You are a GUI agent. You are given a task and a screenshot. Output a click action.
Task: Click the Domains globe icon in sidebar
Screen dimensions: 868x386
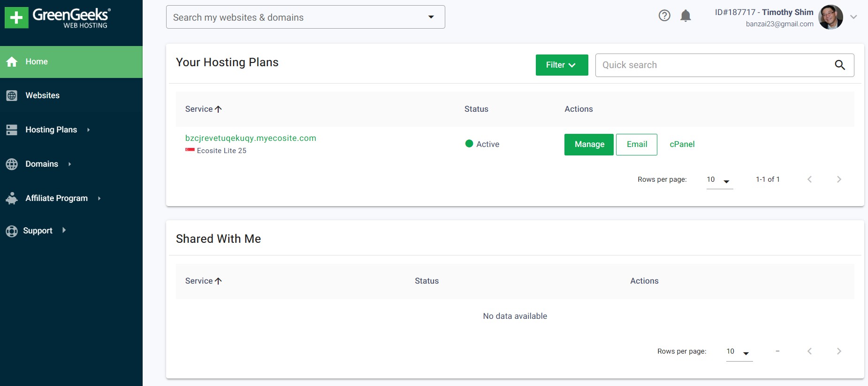pos(12,164)
